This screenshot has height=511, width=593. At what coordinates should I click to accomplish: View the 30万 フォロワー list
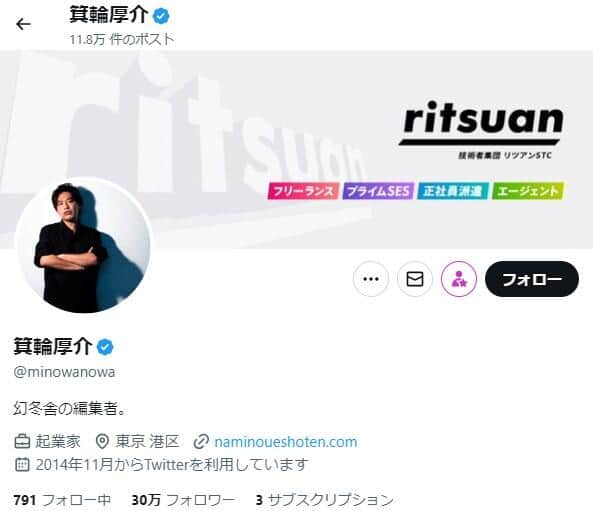click(183, 500)
